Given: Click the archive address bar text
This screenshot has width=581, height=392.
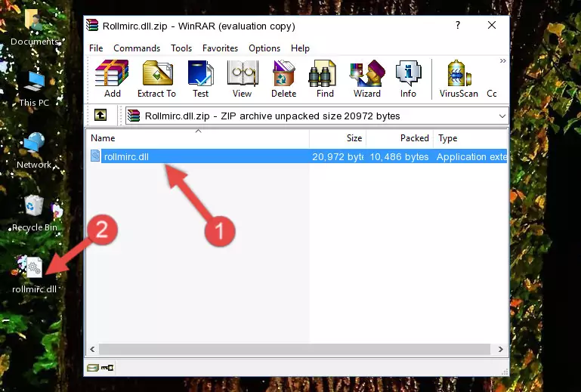Looking at the screenshot, I should click(272, 116).
